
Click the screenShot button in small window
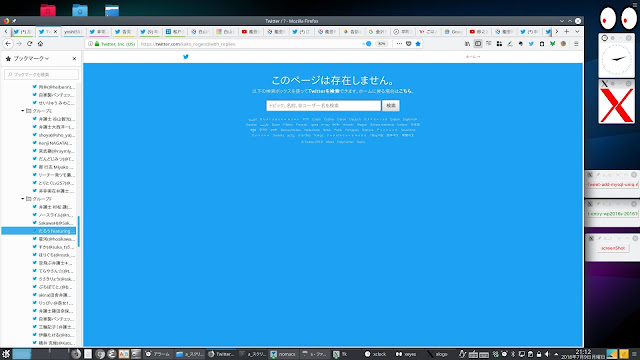tap(613, 248)
